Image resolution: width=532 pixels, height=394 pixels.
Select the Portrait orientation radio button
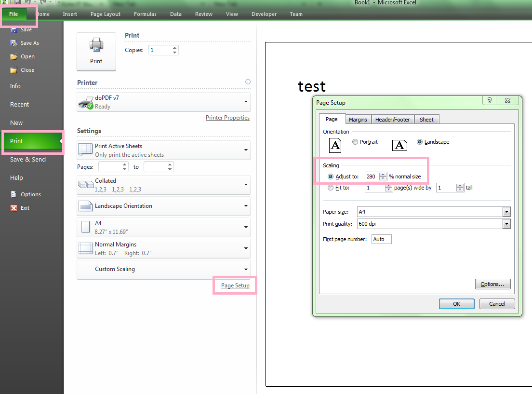pyautogui.click(x=355, y=142)
